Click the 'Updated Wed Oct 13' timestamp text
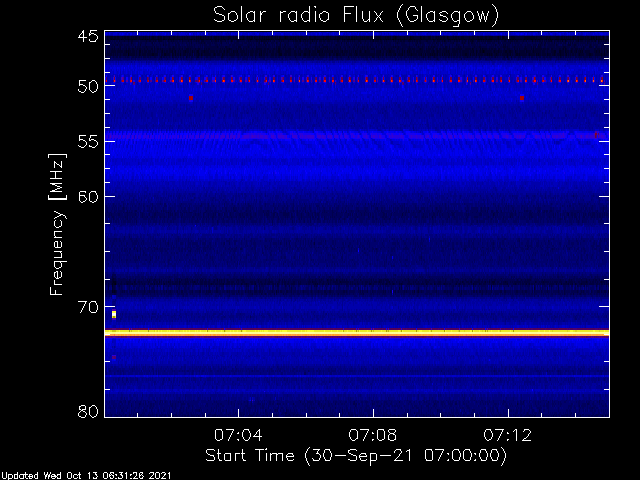Viewport: 640px width, 480px height. 86,476
